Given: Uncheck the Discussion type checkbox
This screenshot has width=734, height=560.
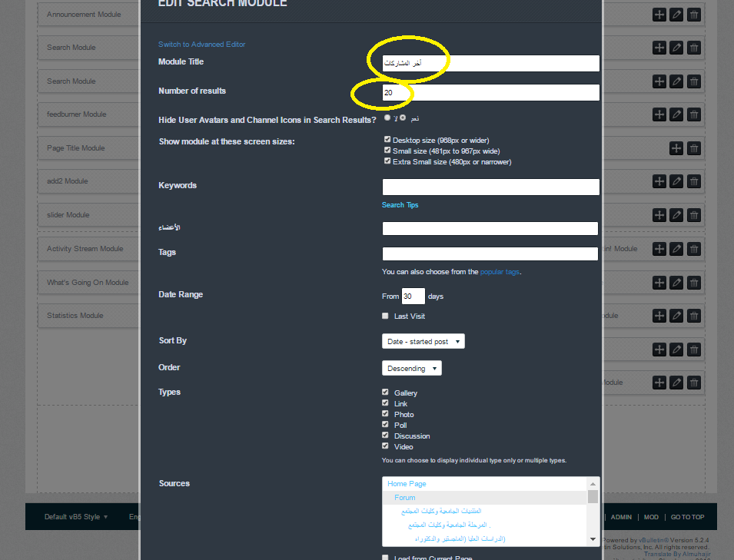Looking at the screenshot, I should [x=385, y=435].
